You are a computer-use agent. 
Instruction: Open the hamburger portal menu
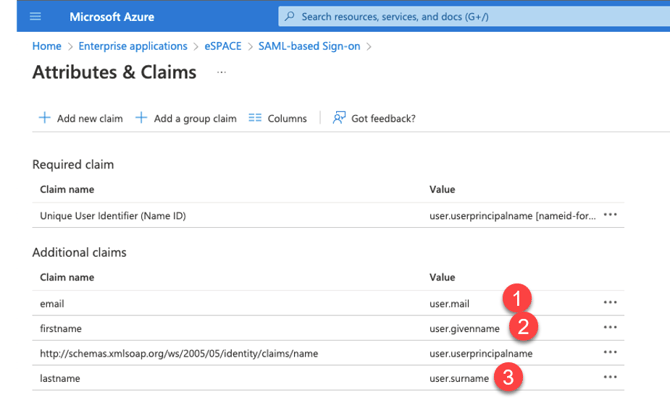click(36, 17)
